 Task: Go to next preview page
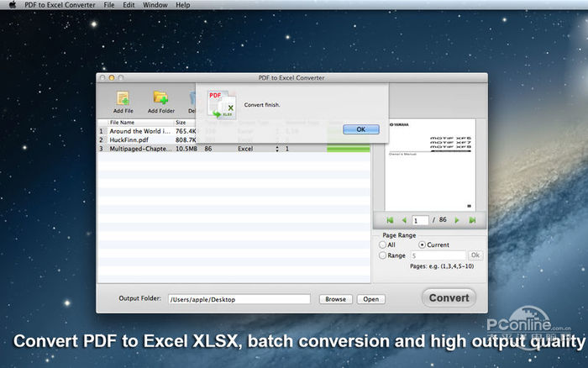click(x=457, y=220)
